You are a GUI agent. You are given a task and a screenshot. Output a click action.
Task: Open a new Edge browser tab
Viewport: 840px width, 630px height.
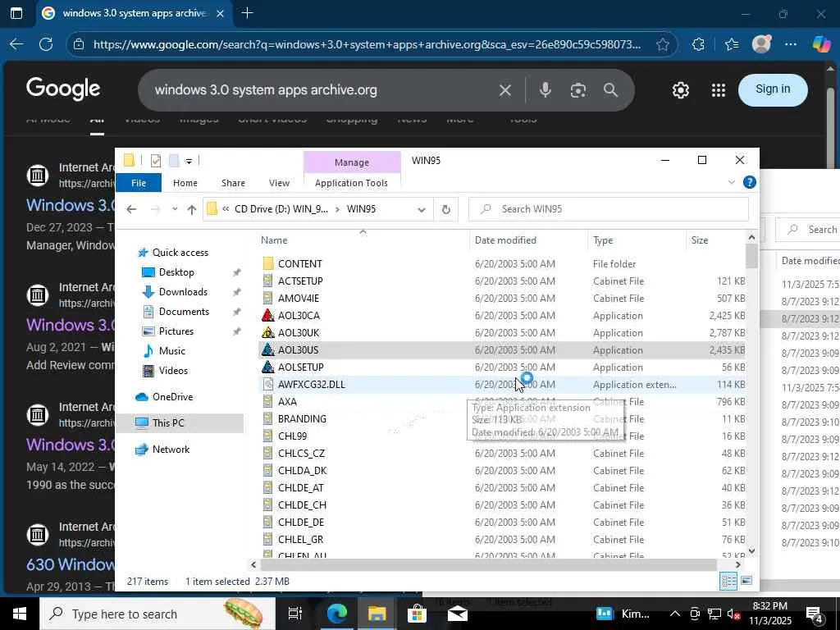tap(247, 13)
